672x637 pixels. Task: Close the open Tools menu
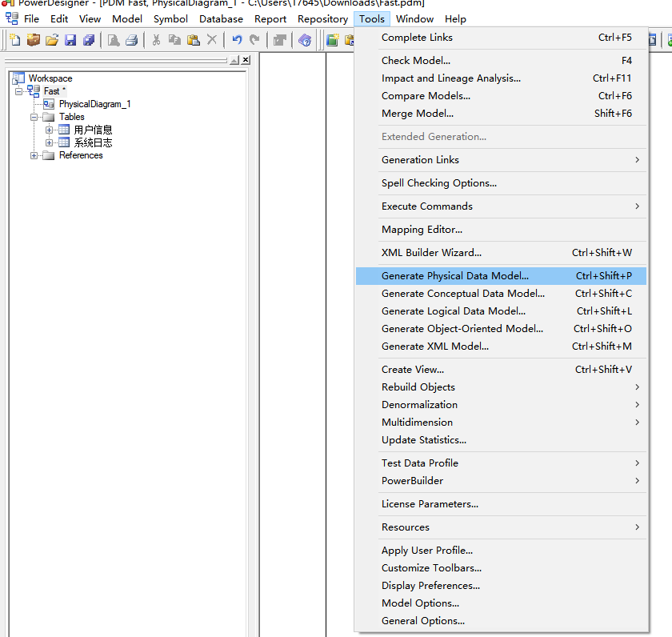pyautogui.click(x=372, y=19)
